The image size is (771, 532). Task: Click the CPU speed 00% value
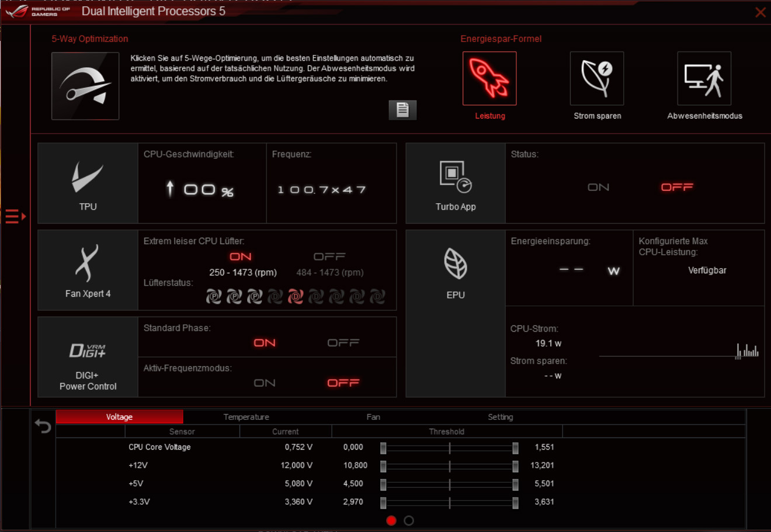click(x=200, y=189)
